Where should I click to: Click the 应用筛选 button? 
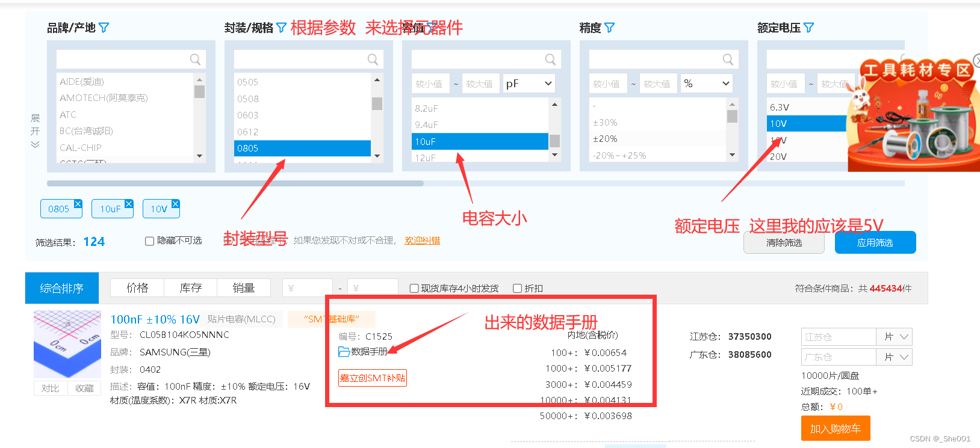coord(875,243)
